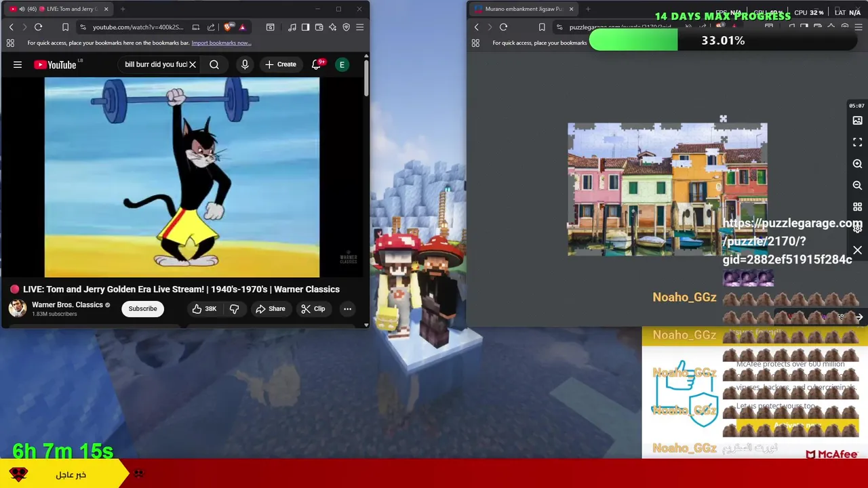Toggle the sidebar panel in YouTube window
This screenshot has height=488, width=868.
[305, 27]
